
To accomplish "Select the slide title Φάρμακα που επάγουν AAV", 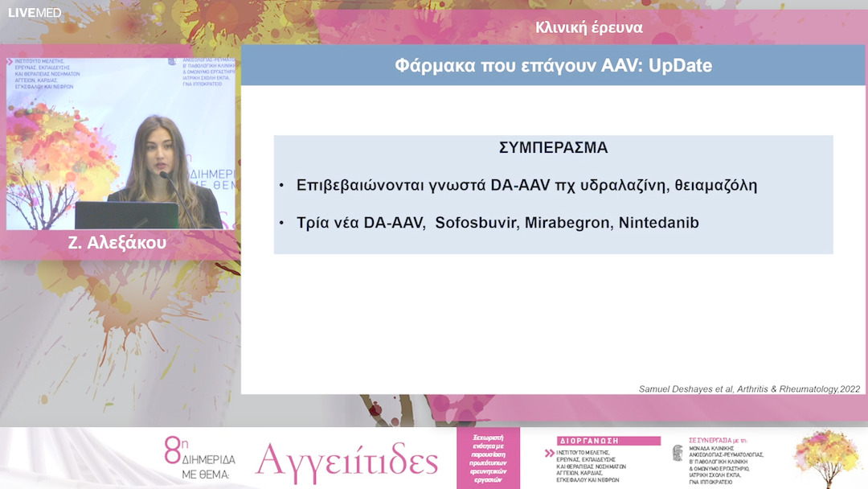I will pos(553,64).
